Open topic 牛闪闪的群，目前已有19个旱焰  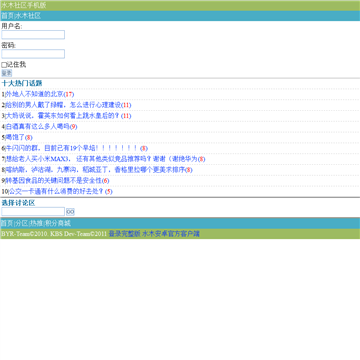76,148
